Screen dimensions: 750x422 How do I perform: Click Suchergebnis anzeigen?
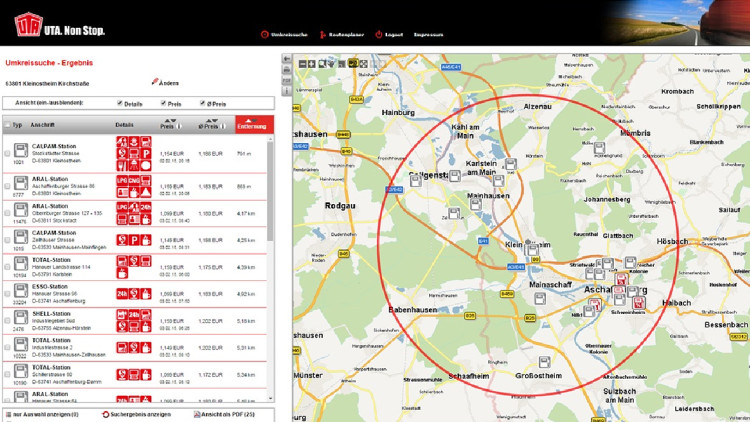136,414
